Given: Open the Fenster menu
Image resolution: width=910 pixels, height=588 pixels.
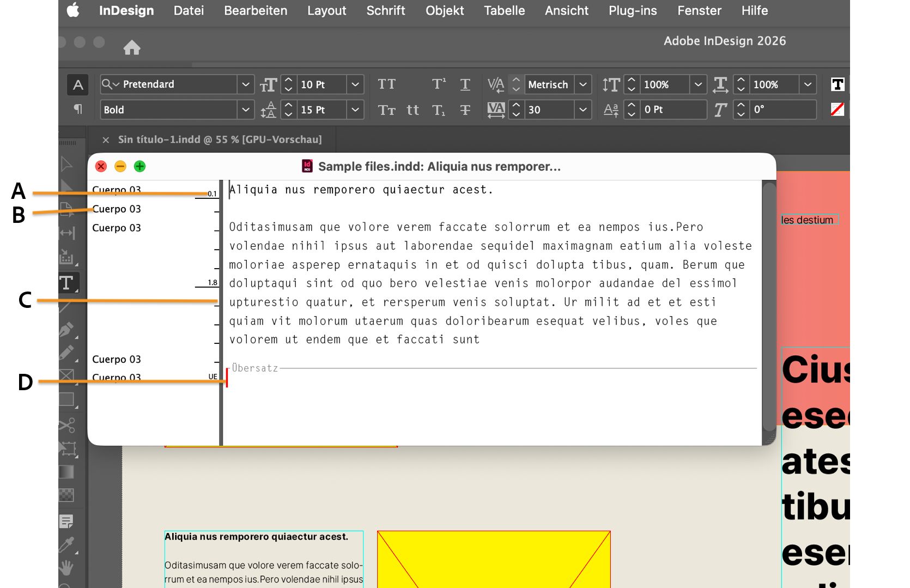Looking at the screenshot, I should (699, 10).
